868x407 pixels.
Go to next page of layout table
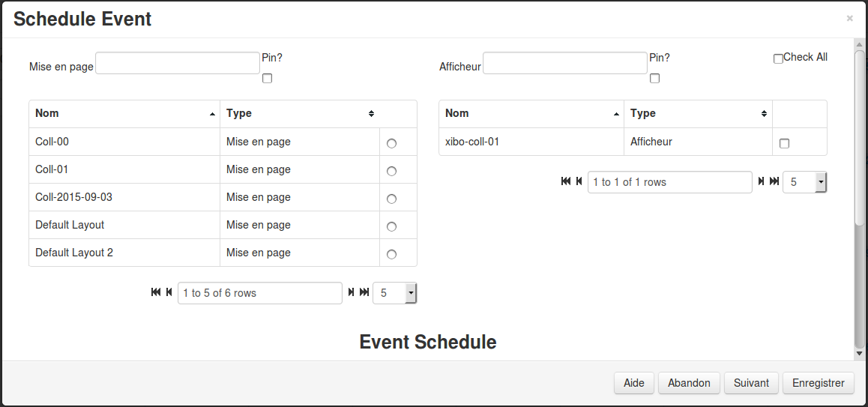pyautogui.click(x=351, y=292)
